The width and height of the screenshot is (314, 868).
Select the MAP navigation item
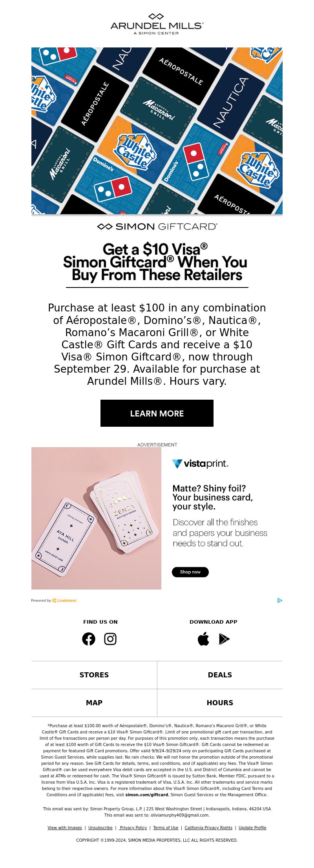94,703
